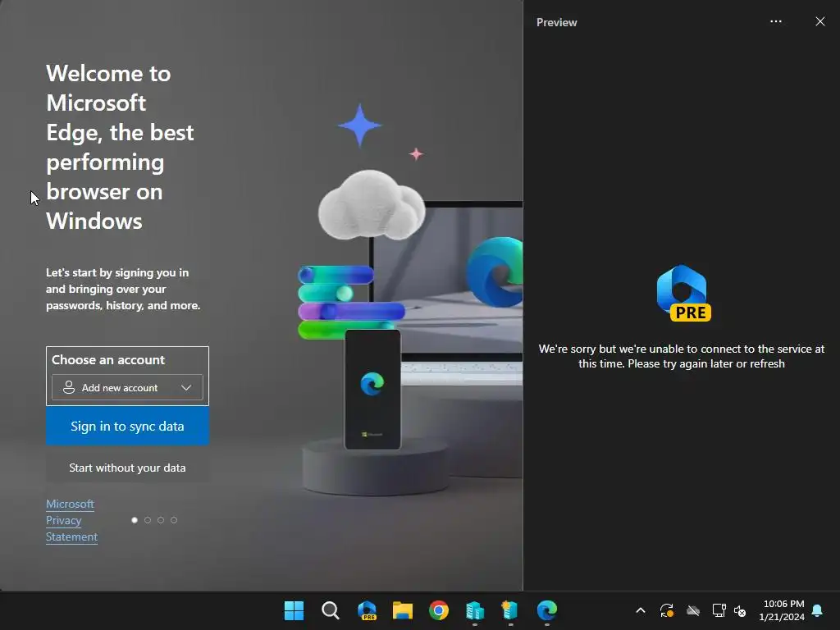840x630 pixels.
Task: Open Windows Update tray icon
Action: (666, 610)
